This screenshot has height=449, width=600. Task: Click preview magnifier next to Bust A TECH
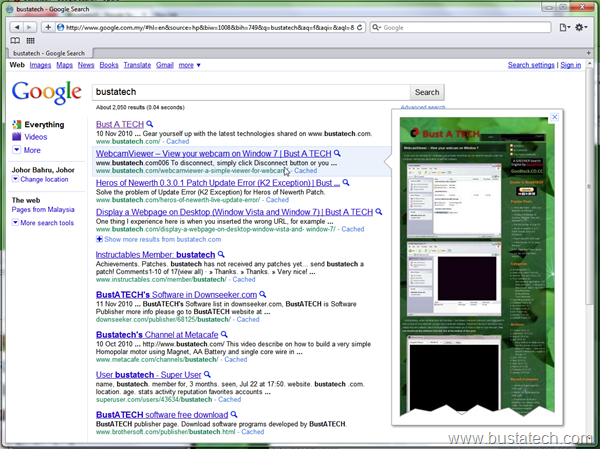click(x=150, y=124)
